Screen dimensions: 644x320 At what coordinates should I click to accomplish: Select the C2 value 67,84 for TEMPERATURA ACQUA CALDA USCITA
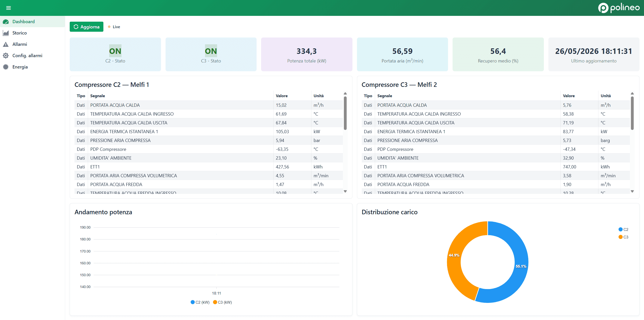click(x=281, y=123)
